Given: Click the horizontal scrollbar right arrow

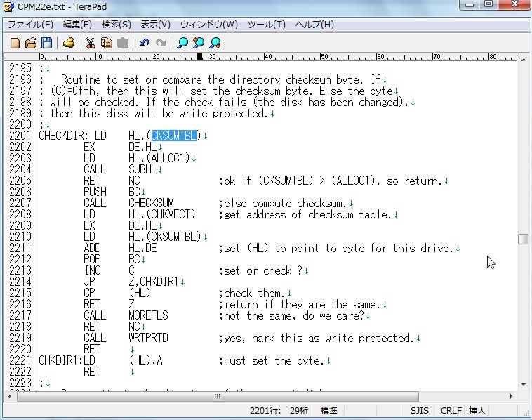Looking at the screenshot, I should click(x=511, y=396).
